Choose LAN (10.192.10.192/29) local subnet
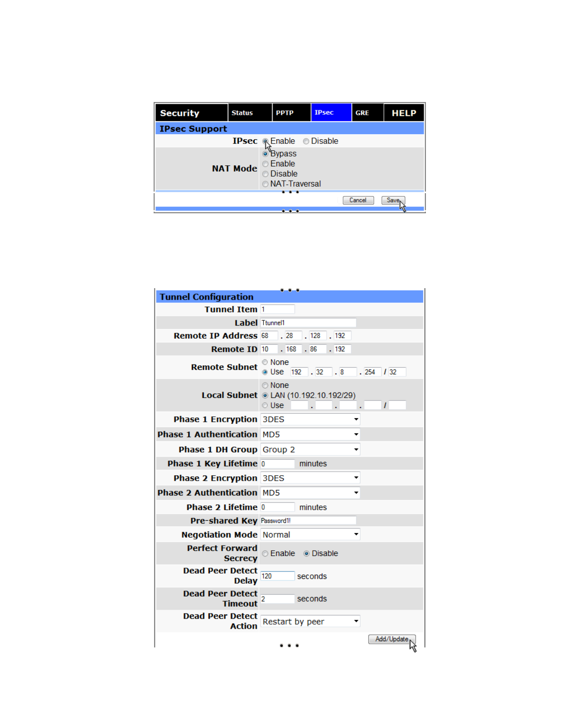Viewport: 563px width, 728px height. click(265, 395)
